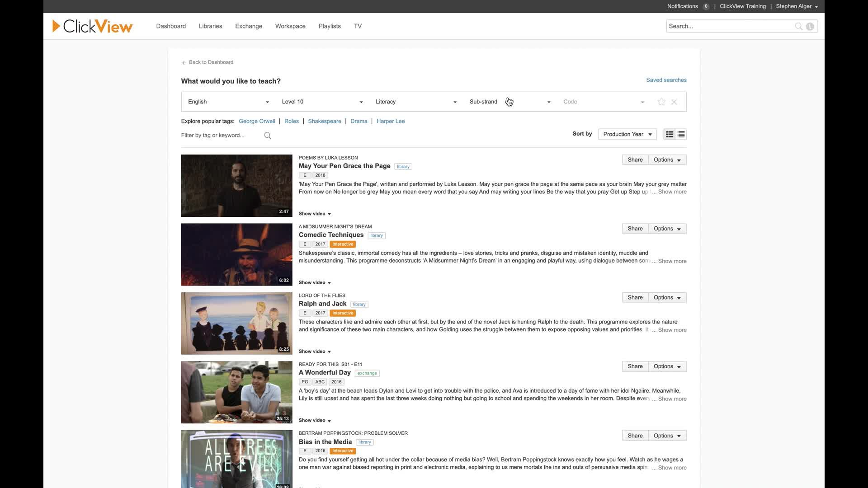Click the Back to Dashboard arrow
This screenshot has height=488, width=868.
click(x=184, y=63)
